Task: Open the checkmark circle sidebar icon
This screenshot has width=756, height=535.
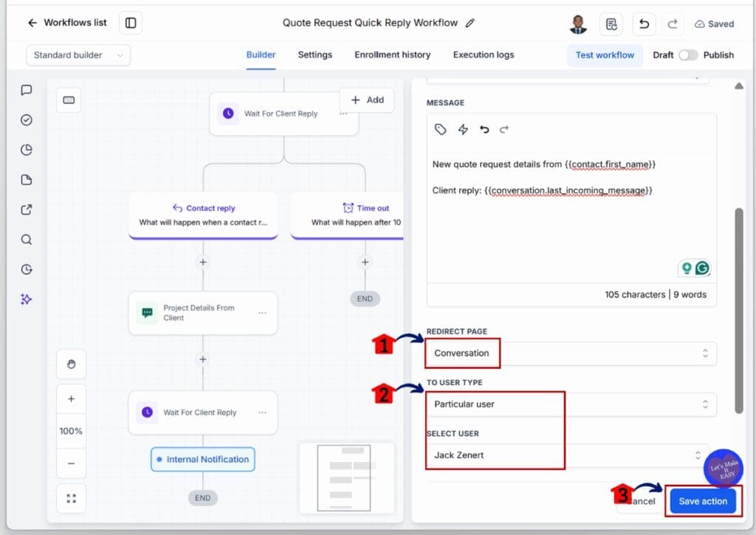Action: click(27, 120)
